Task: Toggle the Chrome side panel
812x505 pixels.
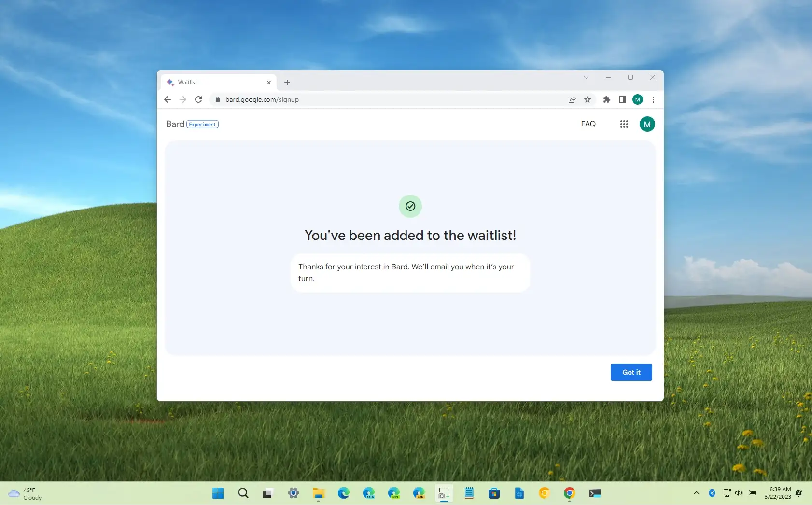Action: tap(622, 99)
